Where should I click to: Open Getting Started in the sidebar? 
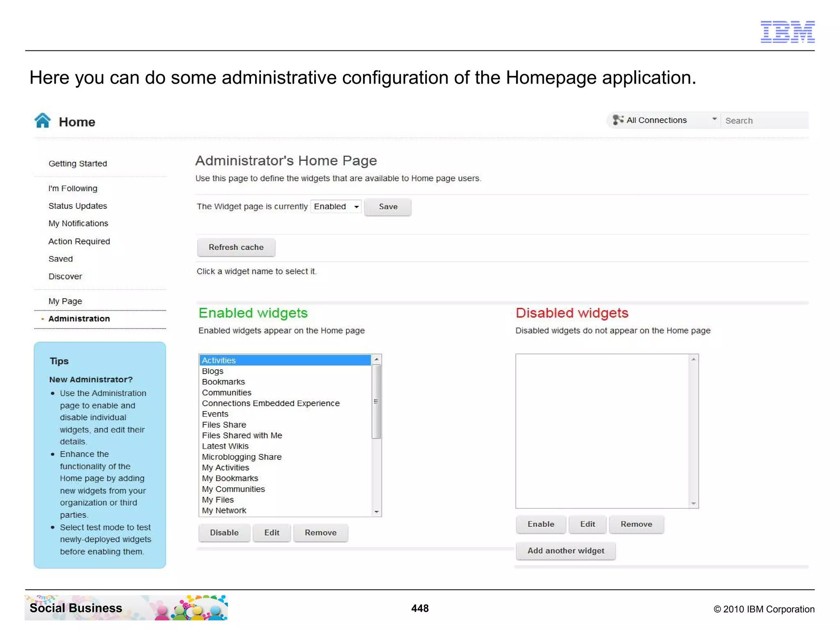tap(78, 164)
